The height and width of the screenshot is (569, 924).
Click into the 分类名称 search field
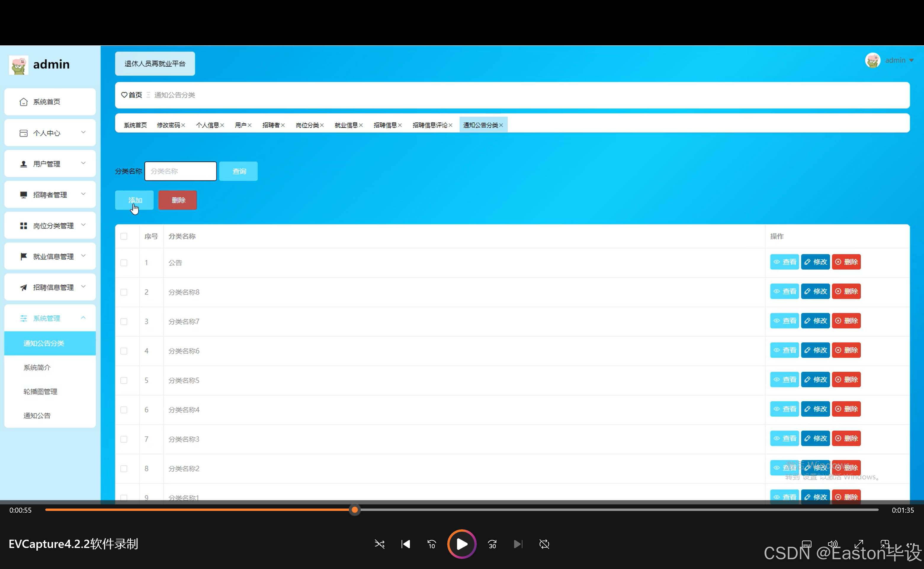[181, 171]
